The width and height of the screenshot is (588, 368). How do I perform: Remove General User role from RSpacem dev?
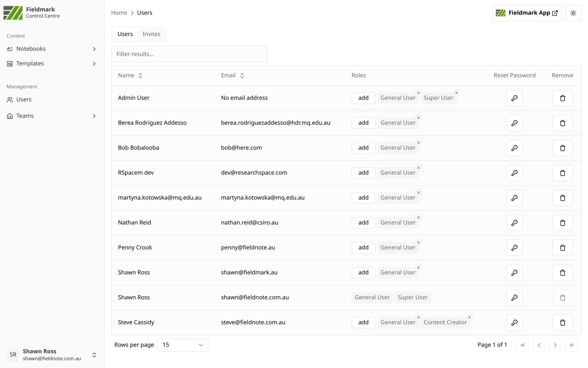(x=418, y=168)
